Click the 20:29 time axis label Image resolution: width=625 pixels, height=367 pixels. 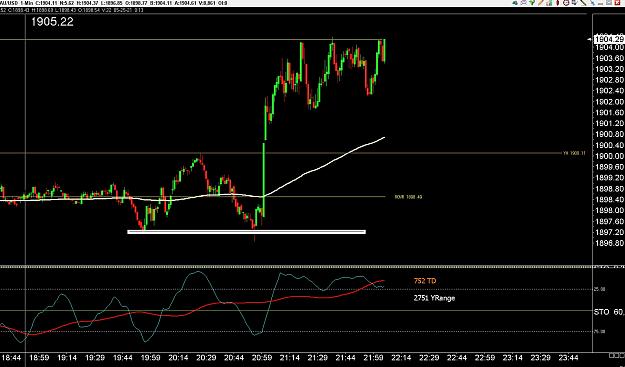click(x=206, y=357)
